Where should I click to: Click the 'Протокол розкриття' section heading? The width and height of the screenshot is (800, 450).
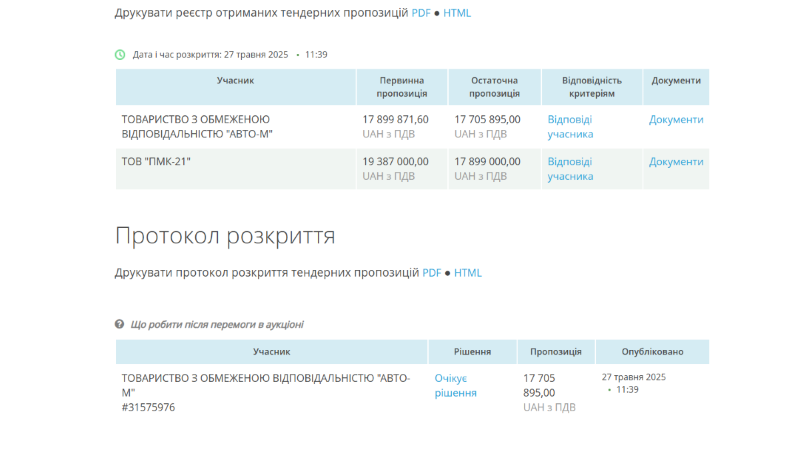tap(225, 236)
